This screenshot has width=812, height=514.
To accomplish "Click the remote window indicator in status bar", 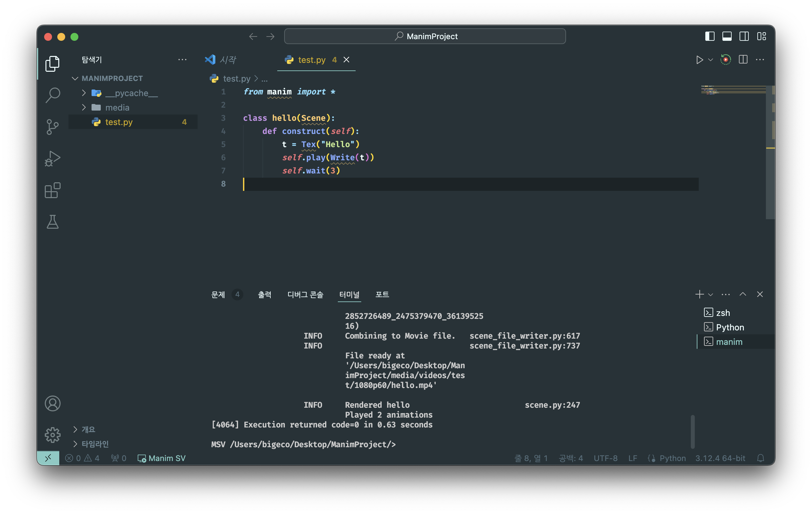I will coord(48,458).
